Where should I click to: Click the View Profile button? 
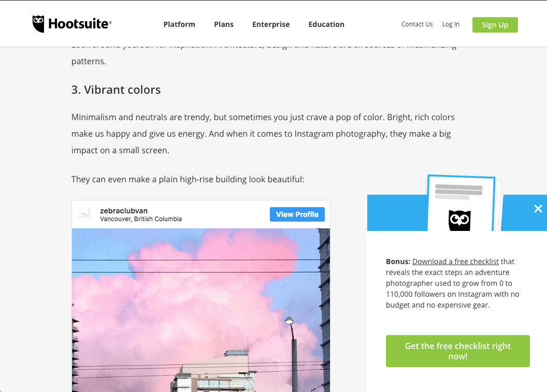[x=297, y=214]
